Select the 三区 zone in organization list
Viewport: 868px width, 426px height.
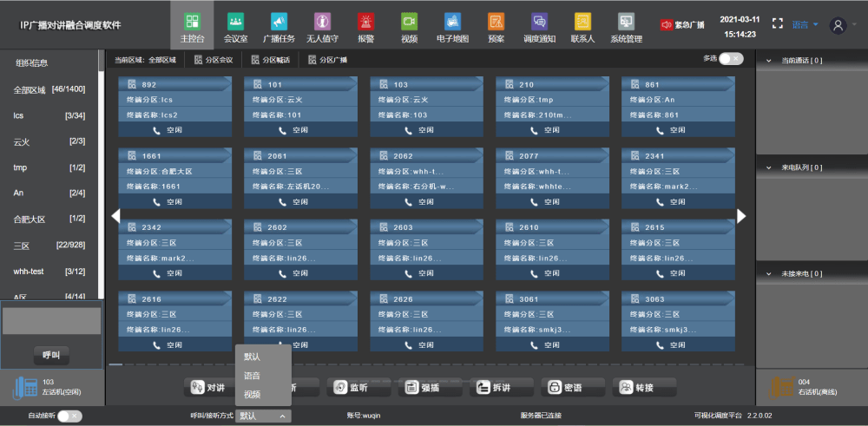pos(49,246)
